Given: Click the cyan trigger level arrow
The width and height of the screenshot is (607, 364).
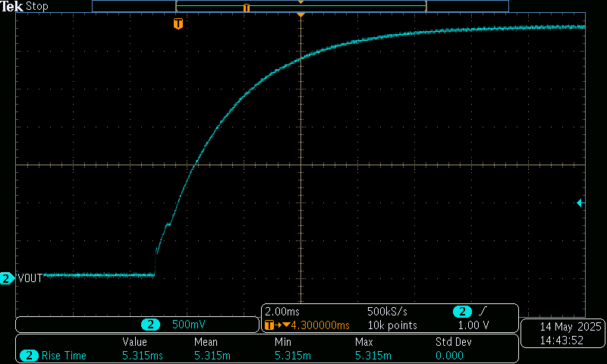Looking at the screenshot, I should coord(580,202).
